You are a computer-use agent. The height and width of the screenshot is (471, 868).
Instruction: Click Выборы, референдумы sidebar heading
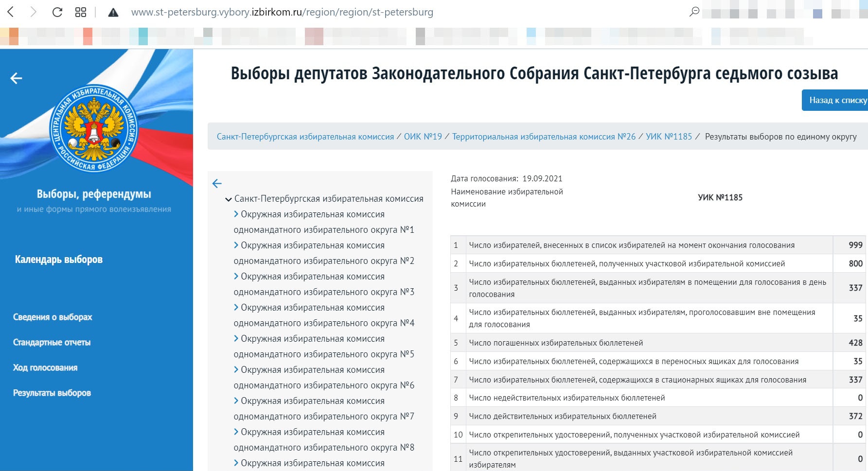click(x=94, y=194)
